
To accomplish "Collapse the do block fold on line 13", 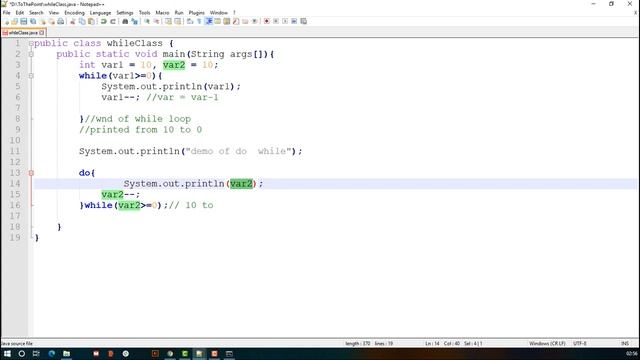I will point(31,173).
